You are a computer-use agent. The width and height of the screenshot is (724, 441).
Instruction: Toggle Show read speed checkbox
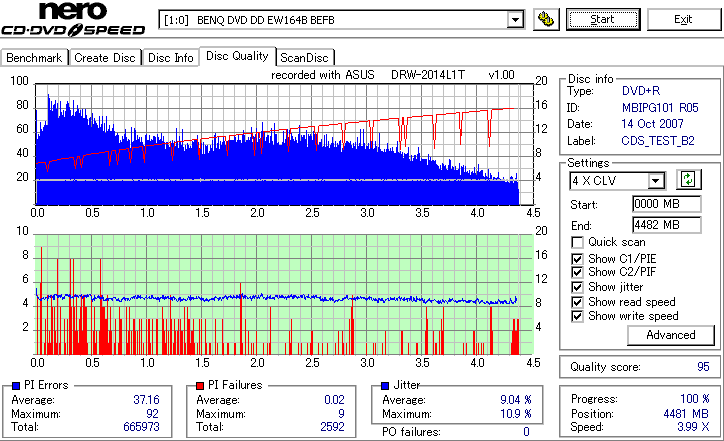(x=577, y=302)
